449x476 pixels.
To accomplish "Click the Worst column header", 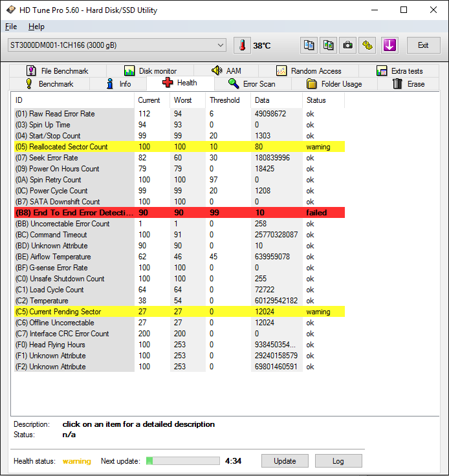I will [x=188, y=100].
